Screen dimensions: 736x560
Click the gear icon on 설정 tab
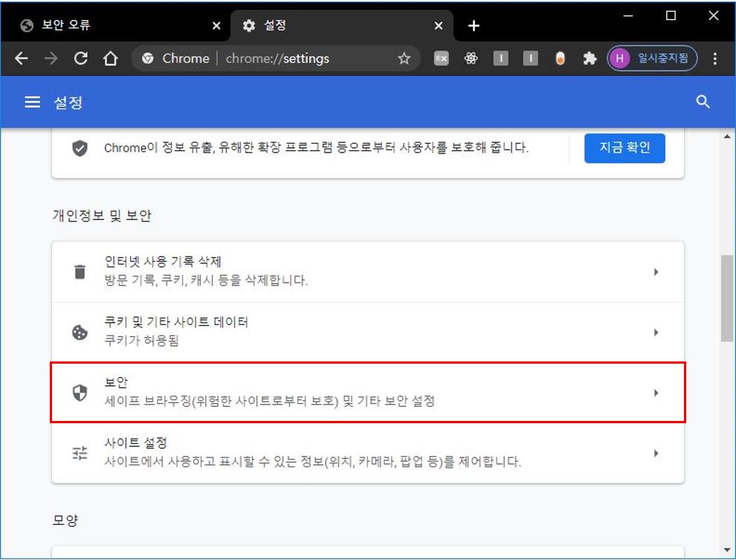click(x=249, y=26)
